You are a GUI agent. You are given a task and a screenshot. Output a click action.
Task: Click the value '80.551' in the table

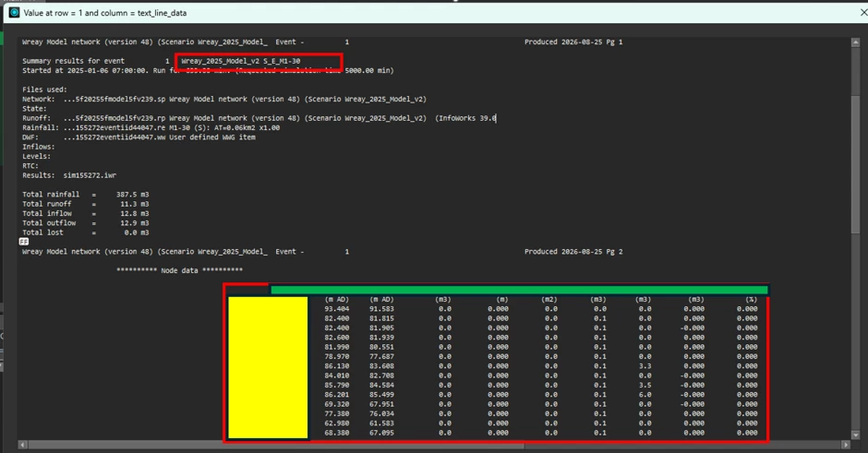(x=381, y=347)
